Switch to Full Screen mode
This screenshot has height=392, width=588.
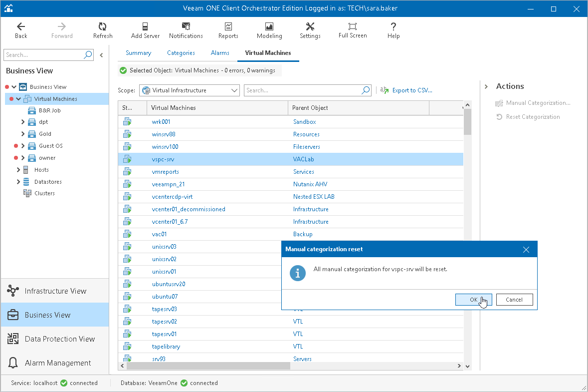tap(352, 30)
